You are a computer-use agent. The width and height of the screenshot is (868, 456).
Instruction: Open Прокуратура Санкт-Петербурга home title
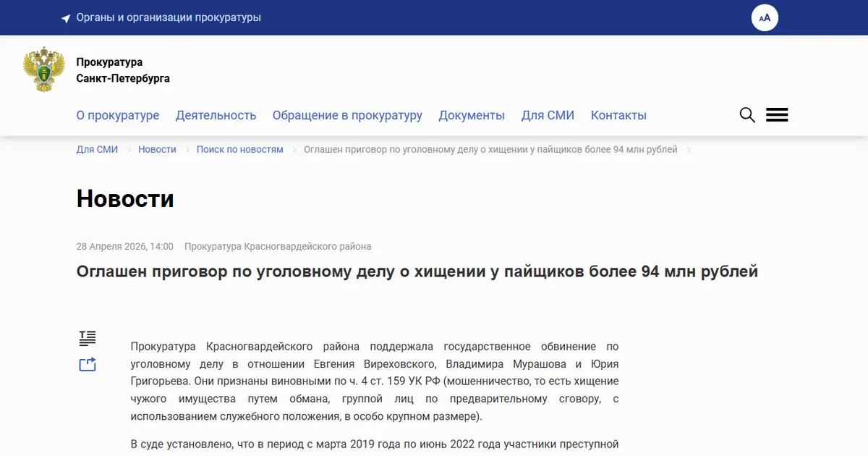[x=123, y=70]
